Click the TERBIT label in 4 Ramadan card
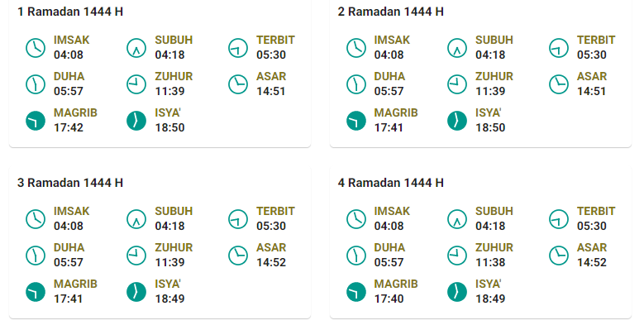This screenshot has width=644, height=325. (596, 211)
